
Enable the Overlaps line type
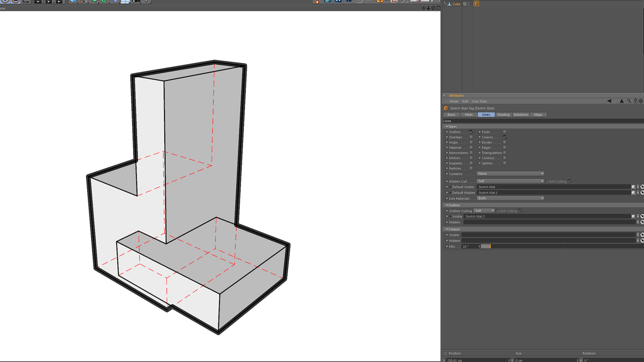tap(471, 137)
